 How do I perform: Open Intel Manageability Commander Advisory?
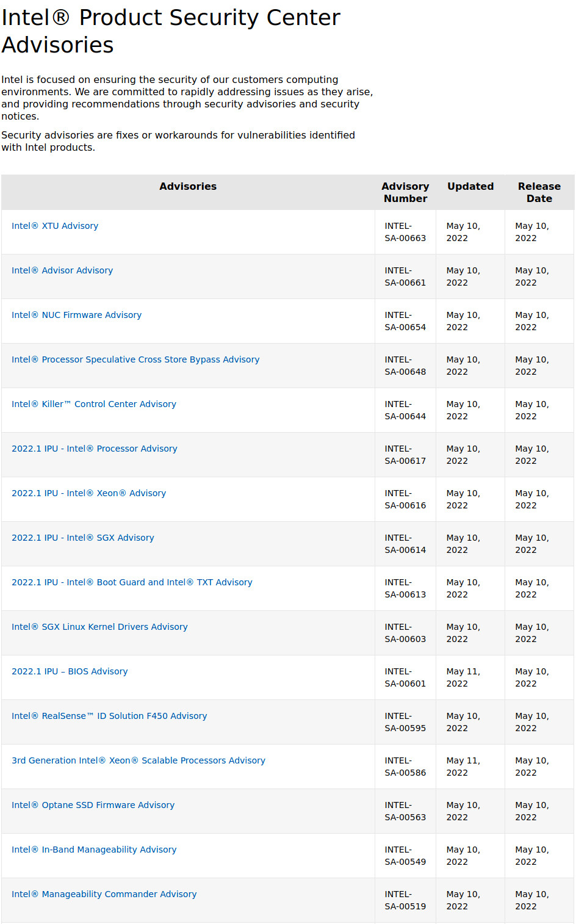(104, 894)
